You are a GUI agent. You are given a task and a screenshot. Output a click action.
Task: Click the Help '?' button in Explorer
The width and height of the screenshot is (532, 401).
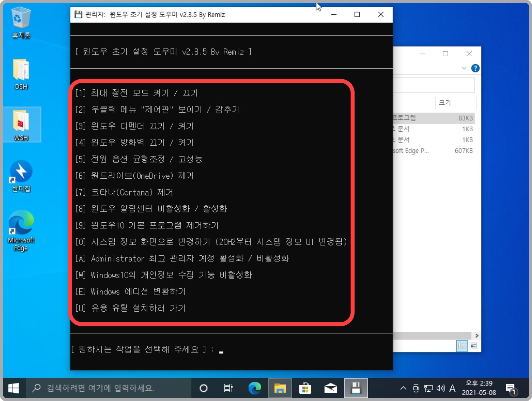point(475,68)
